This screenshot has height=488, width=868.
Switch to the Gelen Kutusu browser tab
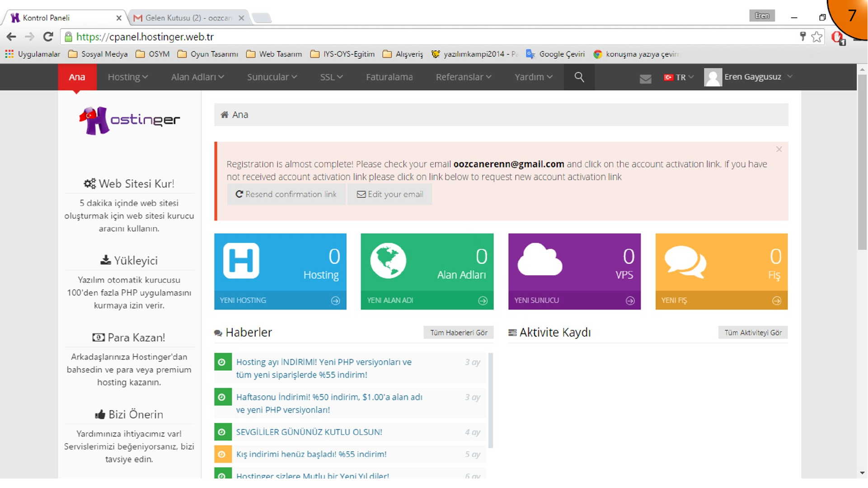point(189,18)
